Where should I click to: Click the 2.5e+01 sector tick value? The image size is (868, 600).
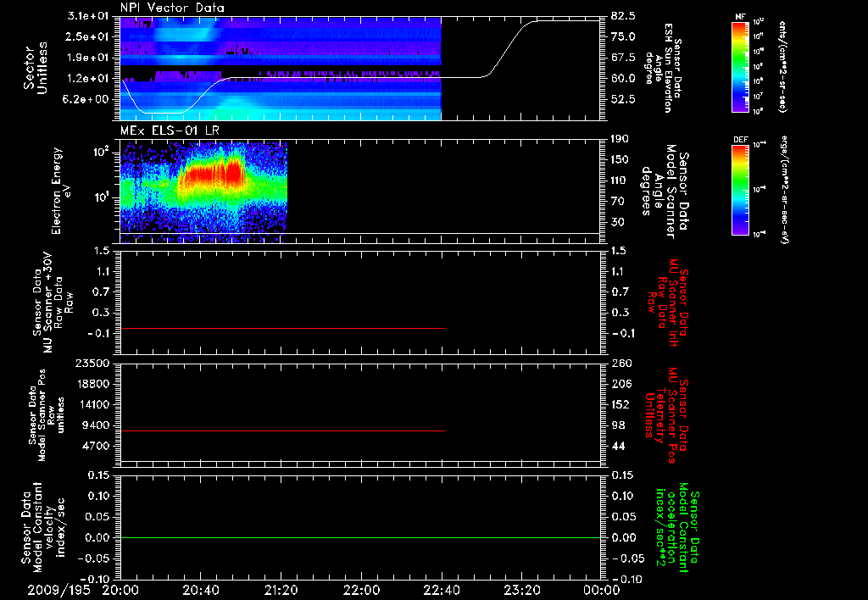pyautogui.click(x=89, y=36)
